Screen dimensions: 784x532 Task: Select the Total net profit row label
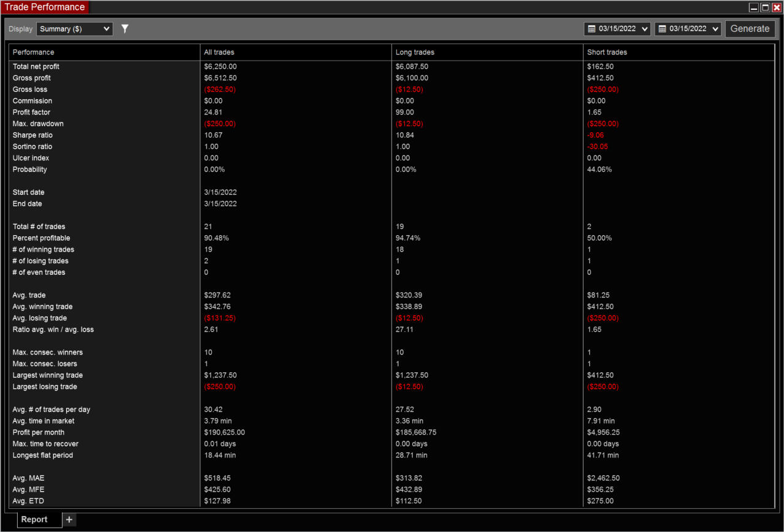tap(36, 66)
